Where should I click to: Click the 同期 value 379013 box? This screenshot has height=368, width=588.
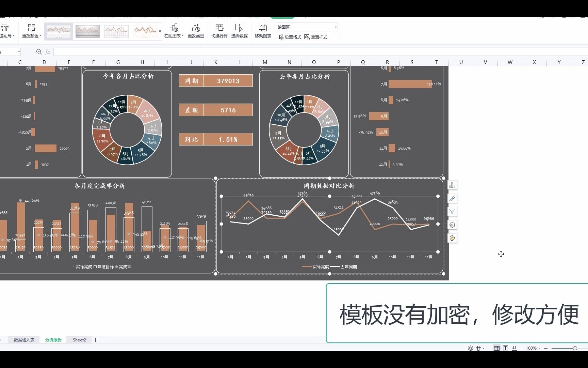228,81
